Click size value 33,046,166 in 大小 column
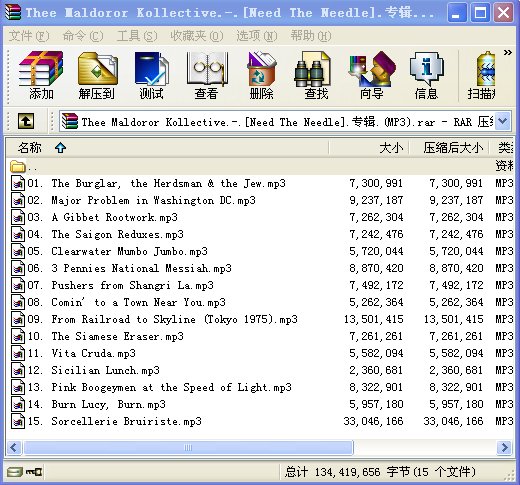Screen dimensions: 520x485 (373, 421)
